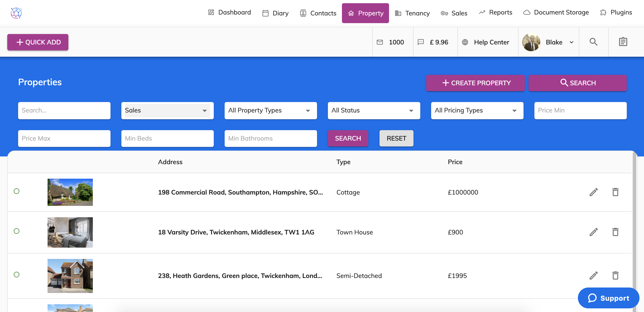This screenshot has height=312, width=644.
Task: Open the All Status dropdown
Action: [x=374, y=110]
